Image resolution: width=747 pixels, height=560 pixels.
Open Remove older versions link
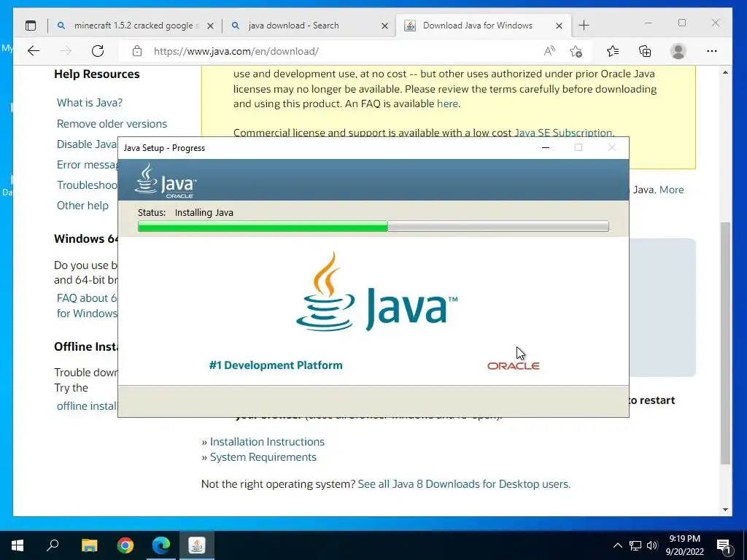[x=112, y=124]
